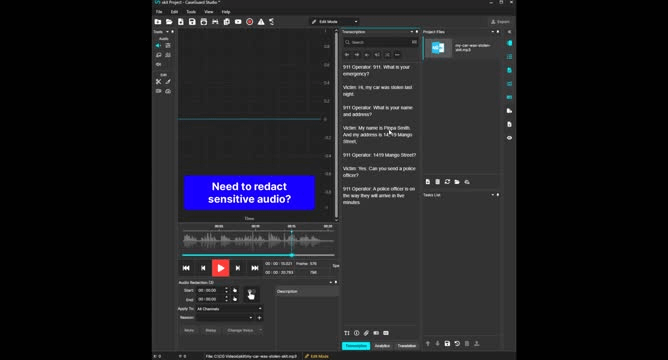668x360 pixels.
Task: Click delete trash icon under Project Files
Action: 438,182
